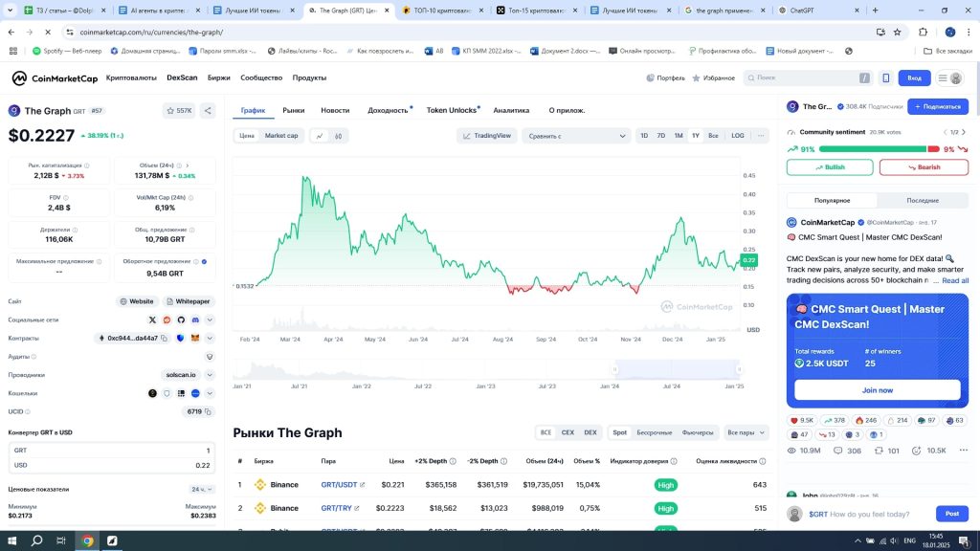980x551 pixels.
Task: Switch to the Новости tab
Action: tap(335, 111)
